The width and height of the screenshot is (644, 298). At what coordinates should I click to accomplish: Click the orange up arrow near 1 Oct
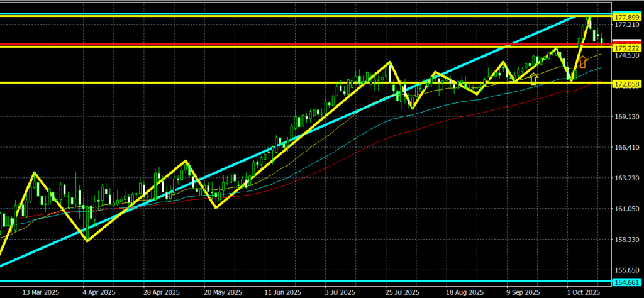[x=582, y=61]
